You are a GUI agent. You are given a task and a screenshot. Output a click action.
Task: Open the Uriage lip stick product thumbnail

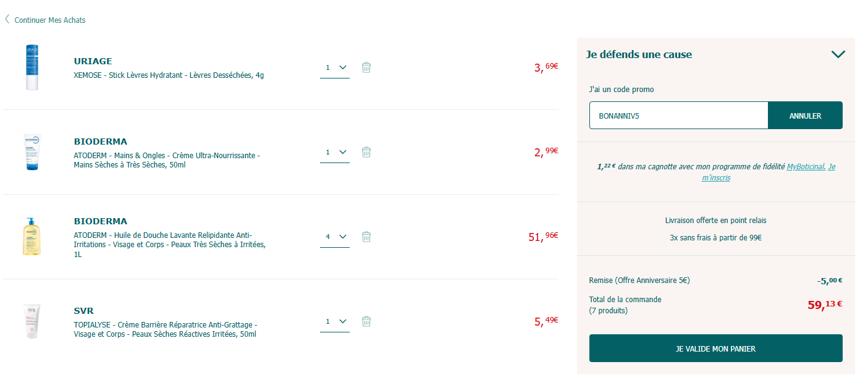pos(32,67)
